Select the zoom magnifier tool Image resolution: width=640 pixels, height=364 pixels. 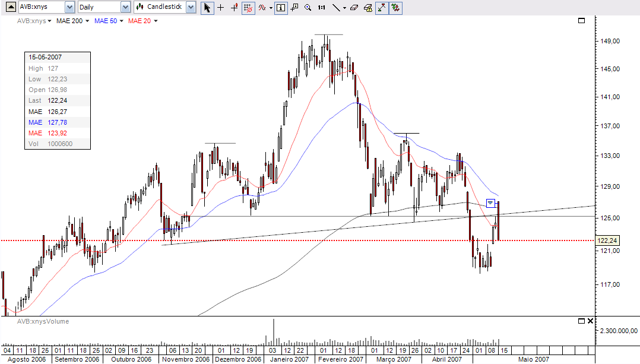(308, 7)
